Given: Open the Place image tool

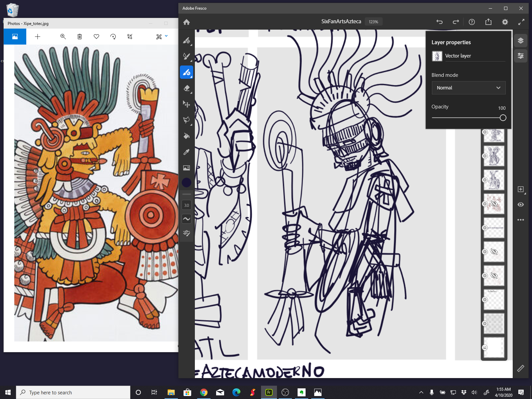Looking at the screenshot, I should click(x=187, y=168).
